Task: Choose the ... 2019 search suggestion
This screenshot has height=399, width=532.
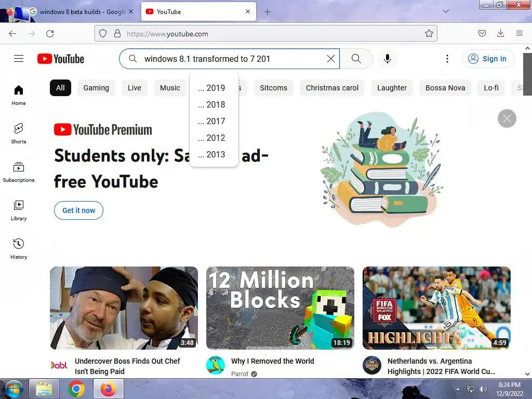Action: click(214, 88)
